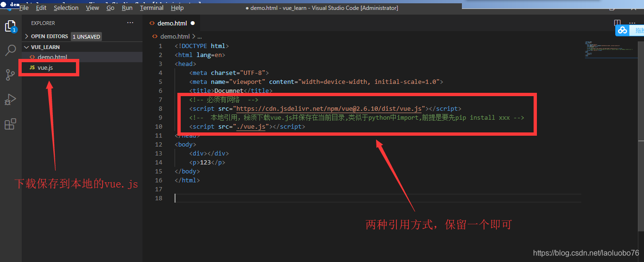Open the Source Control view icon

(x=10, y=74)
